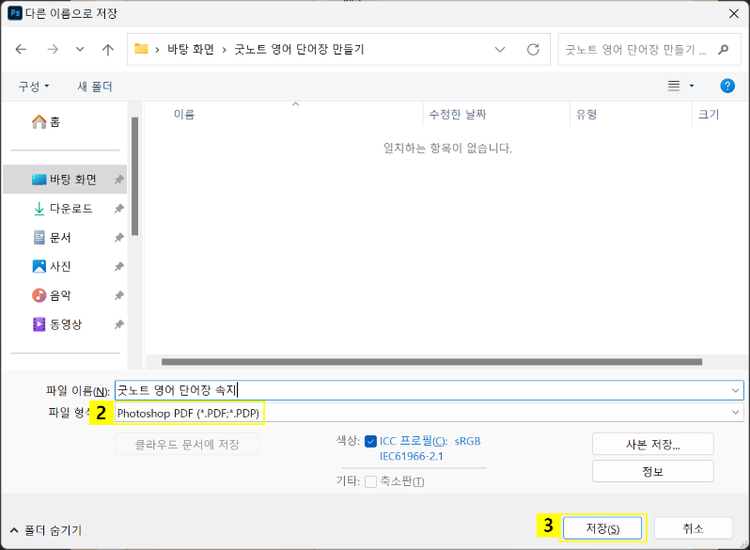Viewport: 750px width, 550px height.
Task: Toggle the 축소판 checkbox
Action: pos(371,482)
